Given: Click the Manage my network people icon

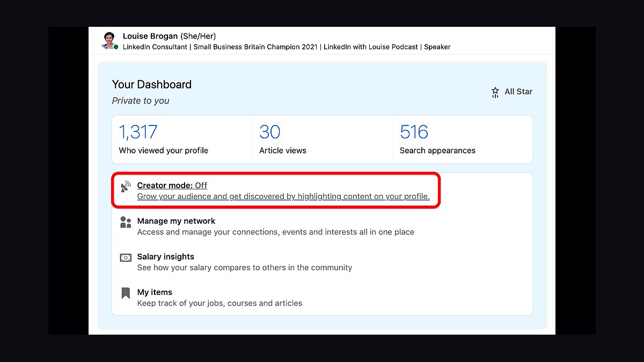Looking at the screenshot, I should click(x=126, y=222).
